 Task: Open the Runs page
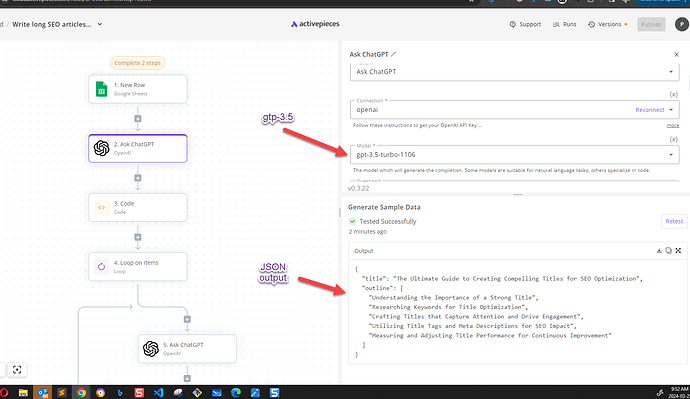(565, 24)
